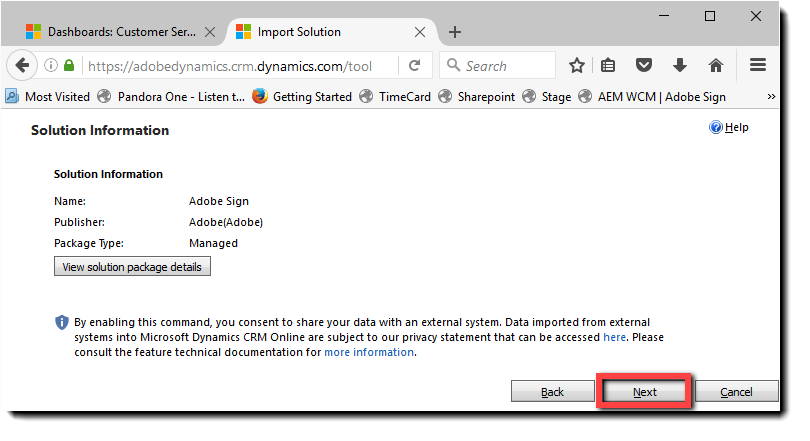Show more bookmarks chevron

pyautogui.click(x=771, y=97)
